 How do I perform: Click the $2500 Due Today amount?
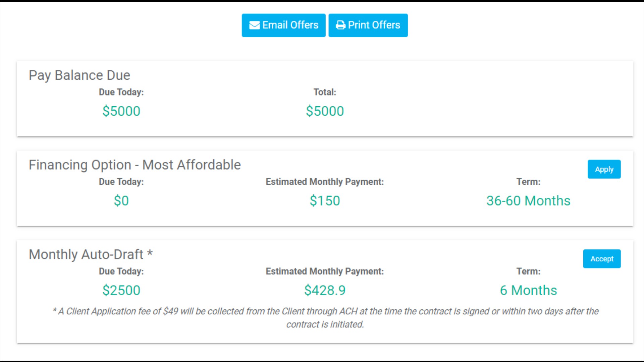[121, 290]
